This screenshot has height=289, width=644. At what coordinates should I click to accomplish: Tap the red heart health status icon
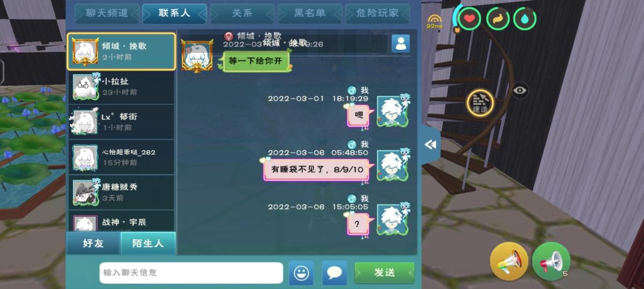[x=469, y=19]
